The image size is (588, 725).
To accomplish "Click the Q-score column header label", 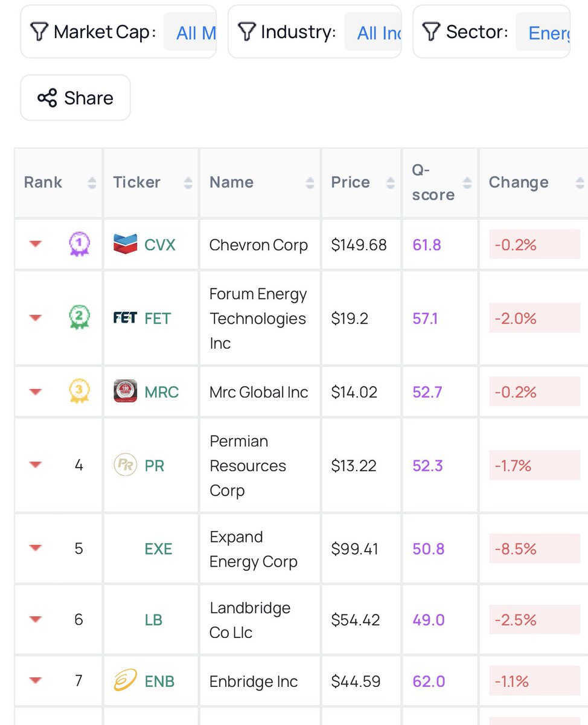I will tap(433, 182).
